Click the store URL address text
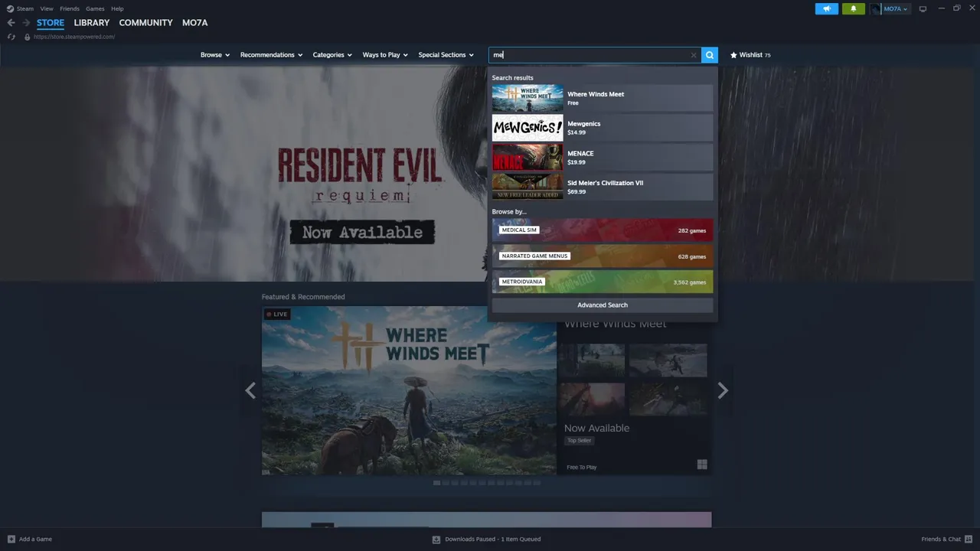Image resolution: width=980 pixels, height=551 pixels. coord(74,37)
